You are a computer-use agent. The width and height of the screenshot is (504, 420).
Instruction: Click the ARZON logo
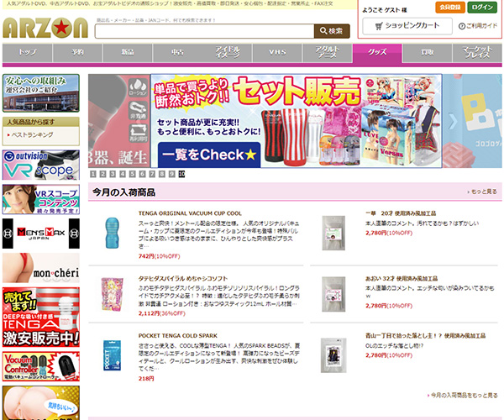pyautogui.click(x=45, y=28)
